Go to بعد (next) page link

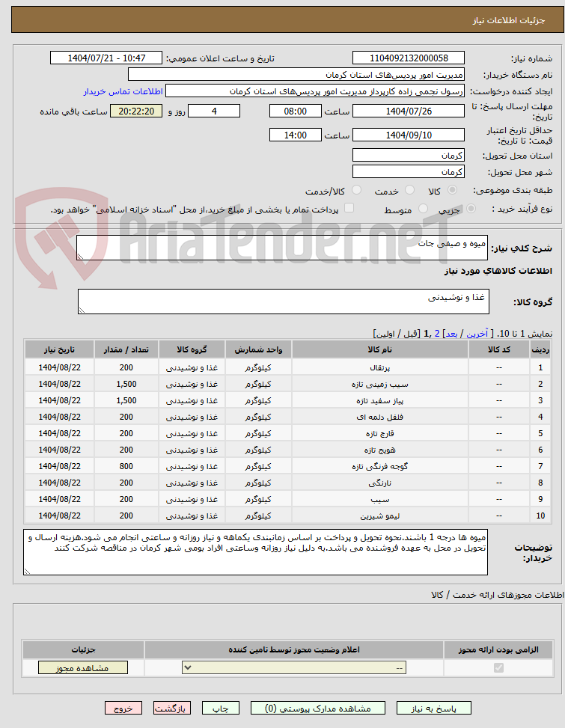(x=451, y=334)
